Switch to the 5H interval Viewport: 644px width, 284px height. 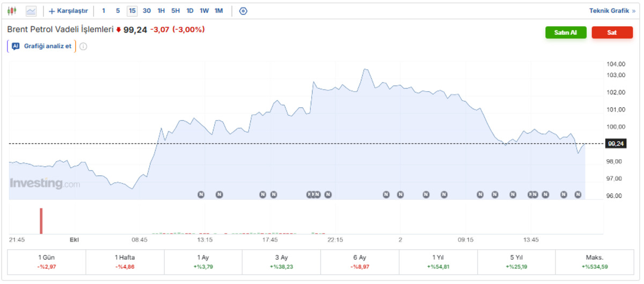(175, 11)
